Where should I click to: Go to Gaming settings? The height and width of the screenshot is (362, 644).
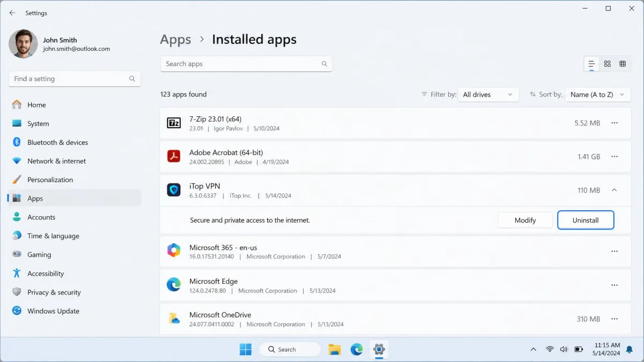(75, 255)
